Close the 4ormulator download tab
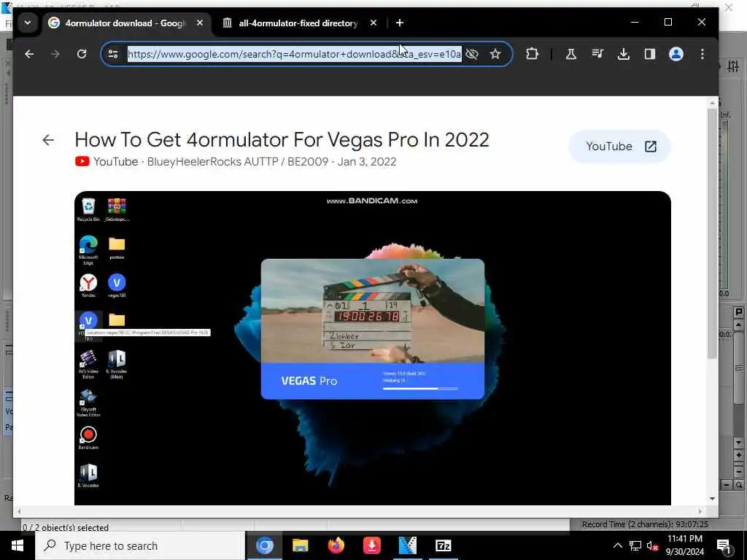The width and height of the screenshot is (747, 560). 200,23
